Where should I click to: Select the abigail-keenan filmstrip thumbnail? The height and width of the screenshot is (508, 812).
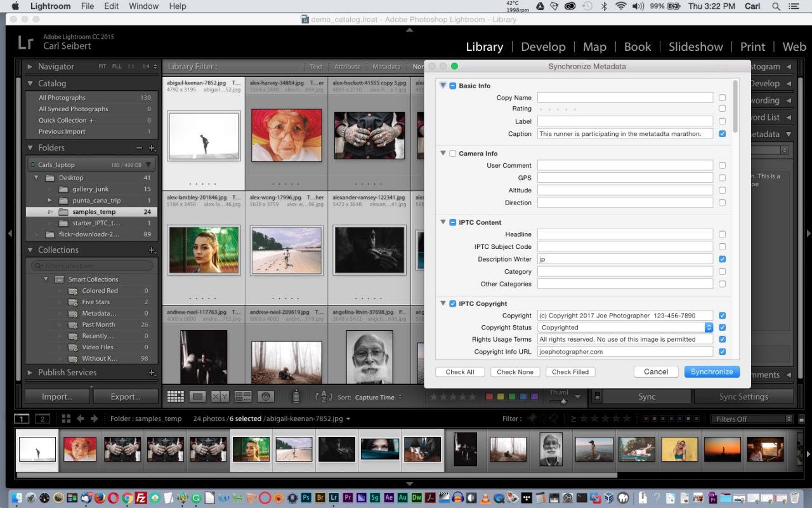[x=37, y=449]
